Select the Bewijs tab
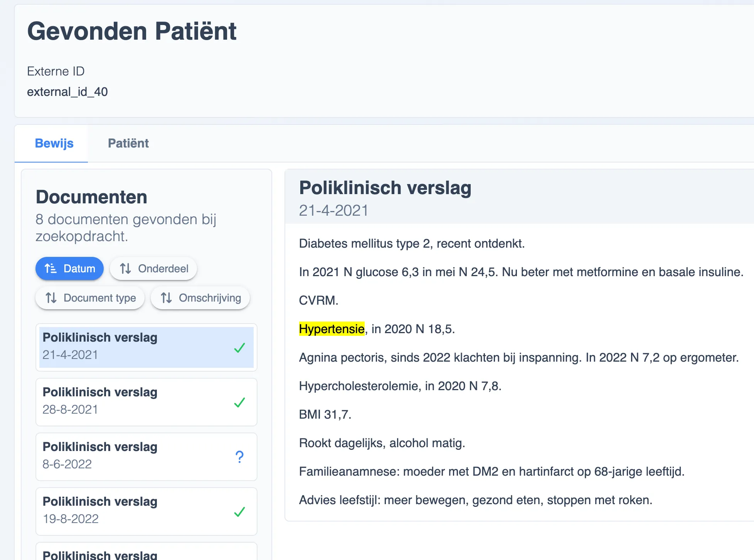754x560 pixels. 54,143
